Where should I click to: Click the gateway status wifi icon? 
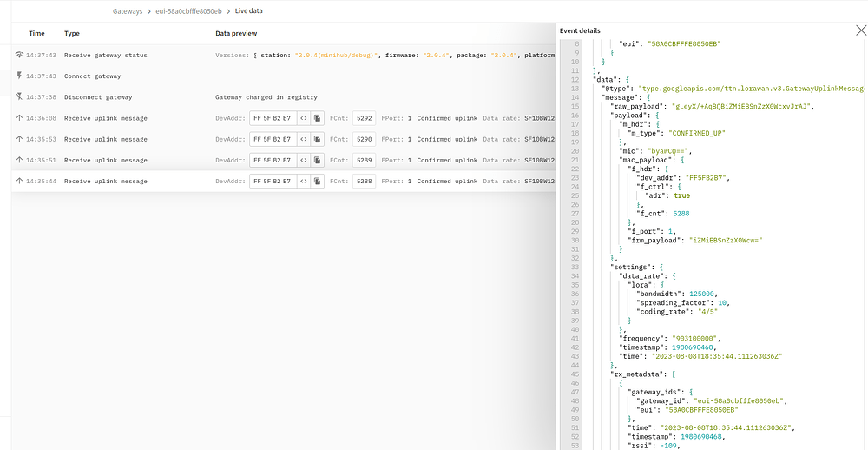pos(19,55)
